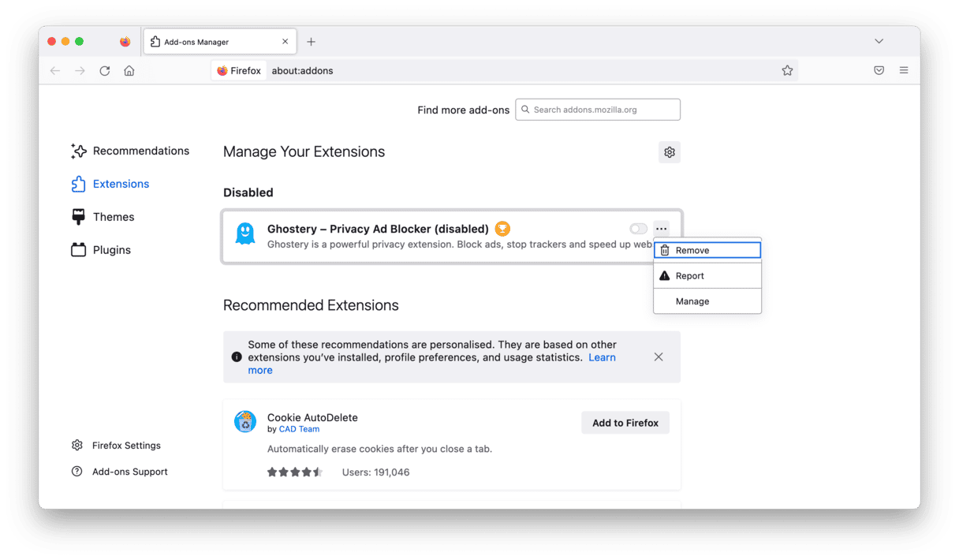Screen dimensions: 959x560
Task: Open the Firefox application hamburger menu
Action: click(904, 71)
